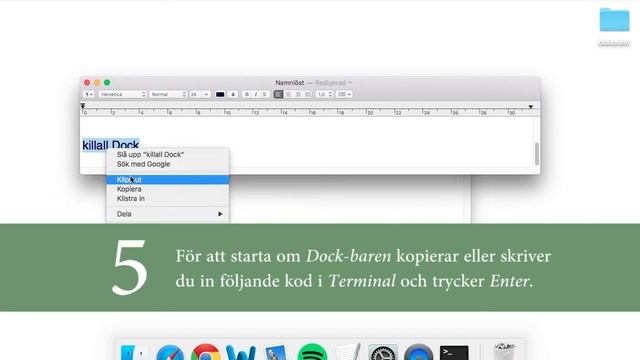
Task: Open the desktop folder icon
Action: (x=614, y=20)
